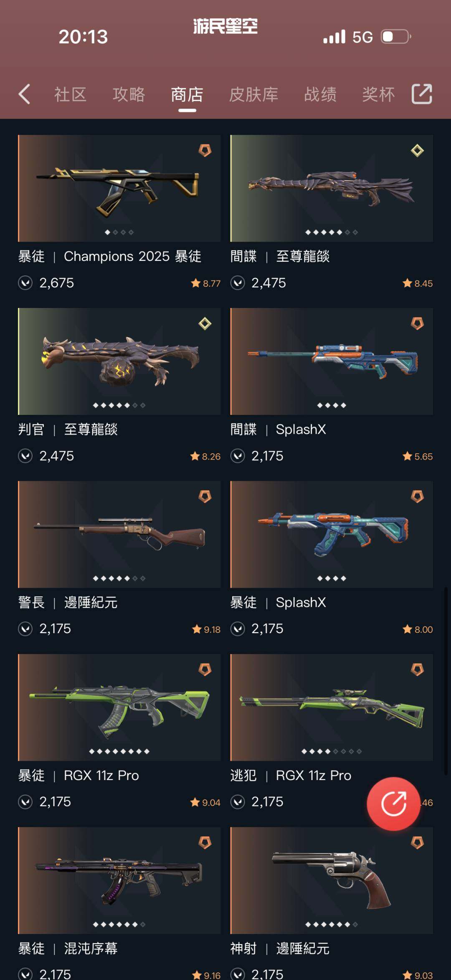
Task: Open the 攻略 tab
Action: [129, 94]
